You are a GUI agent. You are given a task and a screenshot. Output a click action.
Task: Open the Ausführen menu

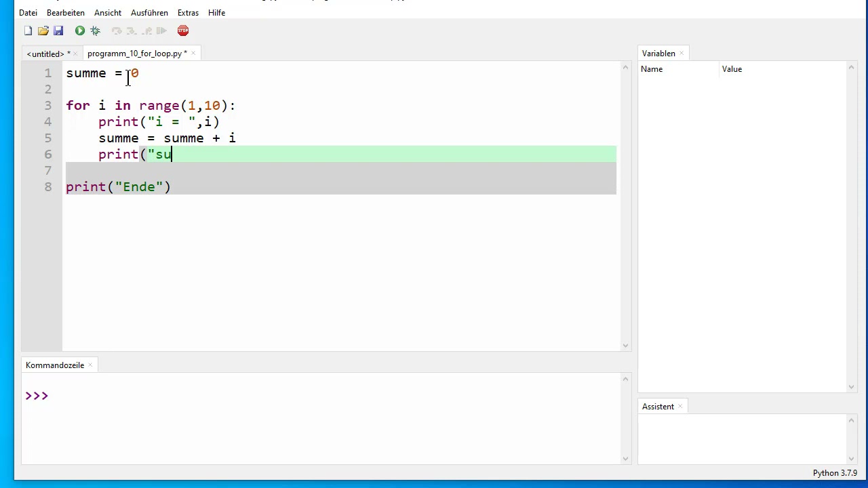click(149, 12)
